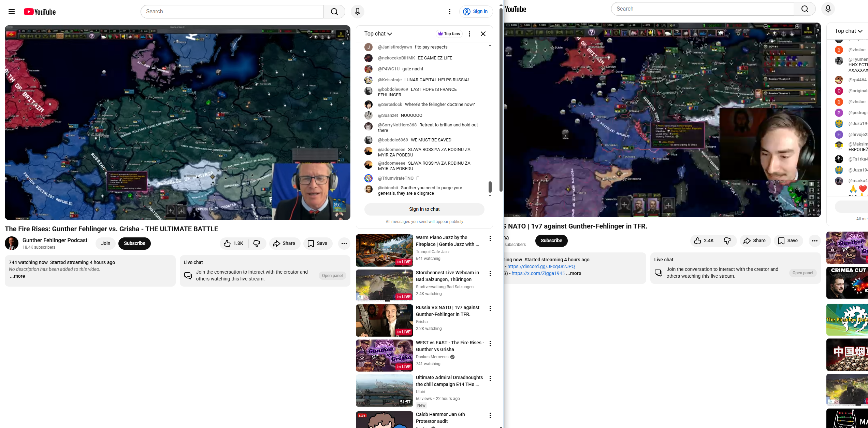Share the Gunther Fehlinger stream
The height and width of the screenshot is (428, 868).
[x=284, y=243]
